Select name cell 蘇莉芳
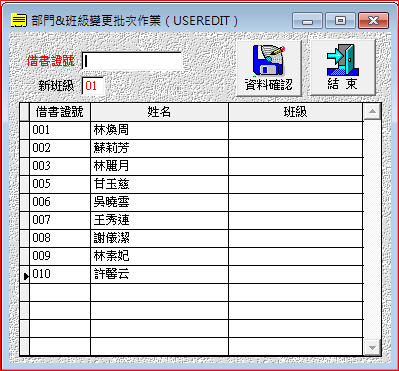 (159, 148)
